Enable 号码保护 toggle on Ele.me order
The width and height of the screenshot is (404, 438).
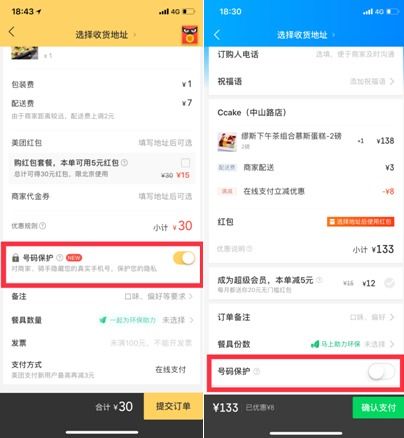(x=381, y=372)
